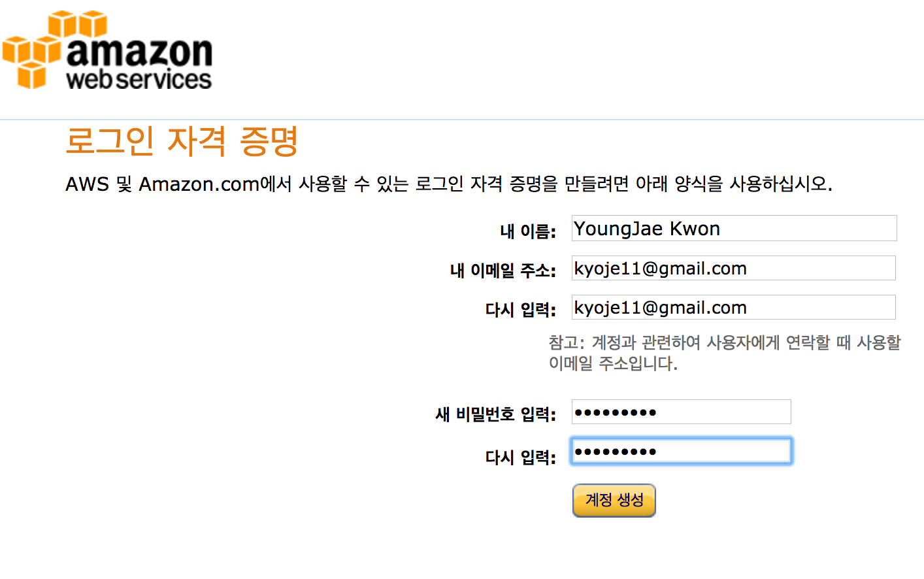Image resolution: width=924 pixels, height=579 pixels.
Task: Select the email 다시 입력 confirmation field
Action: (733, 307)
